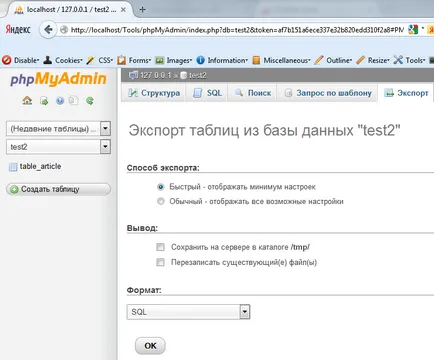Open a new browser tab with plus

[x=142, y=9]
